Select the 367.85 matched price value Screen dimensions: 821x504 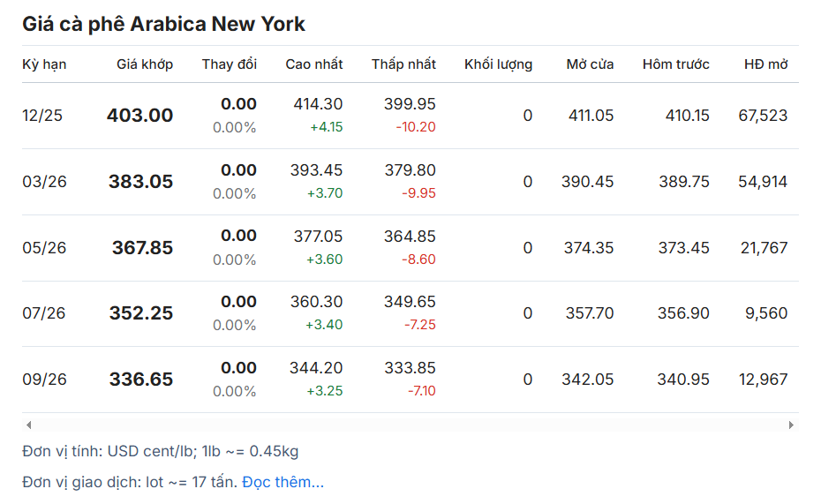[142, 248]
